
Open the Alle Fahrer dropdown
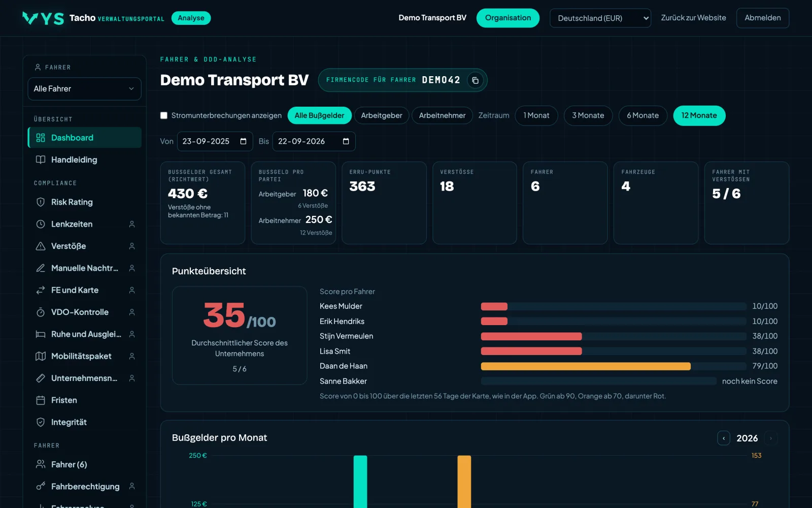(84, 89)
